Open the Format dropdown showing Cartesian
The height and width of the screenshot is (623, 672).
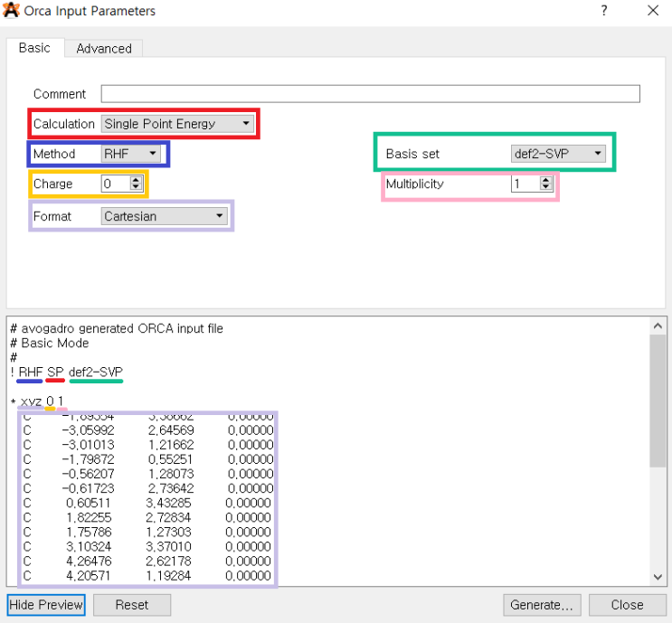coord(164,216)
